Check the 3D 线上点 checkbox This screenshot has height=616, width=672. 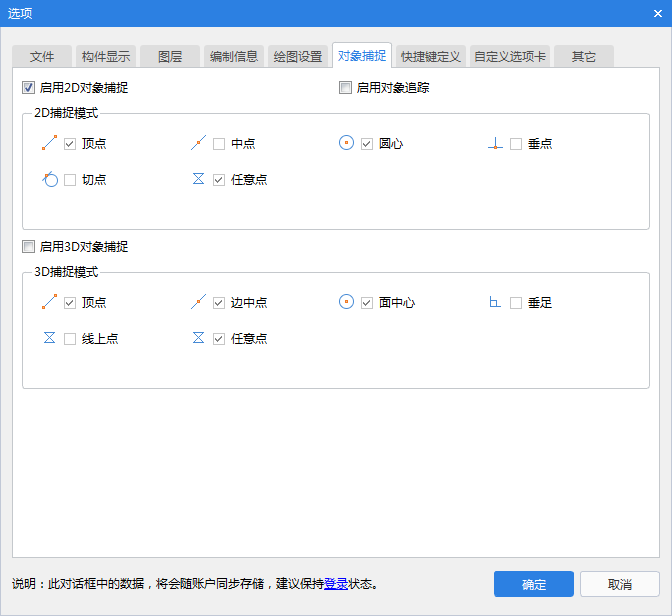tap(70, 339)
